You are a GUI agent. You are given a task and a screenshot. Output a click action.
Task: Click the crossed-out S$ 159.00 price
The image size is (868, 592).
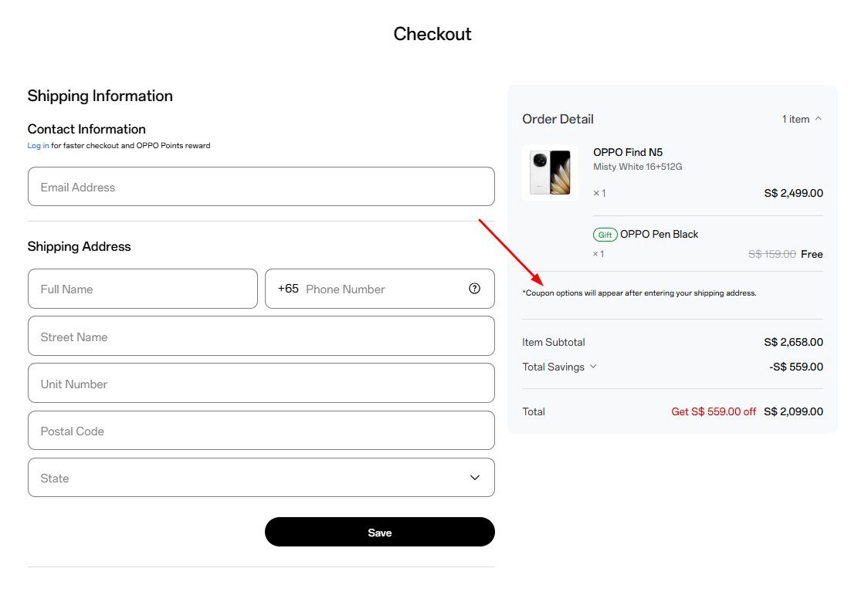772,253
